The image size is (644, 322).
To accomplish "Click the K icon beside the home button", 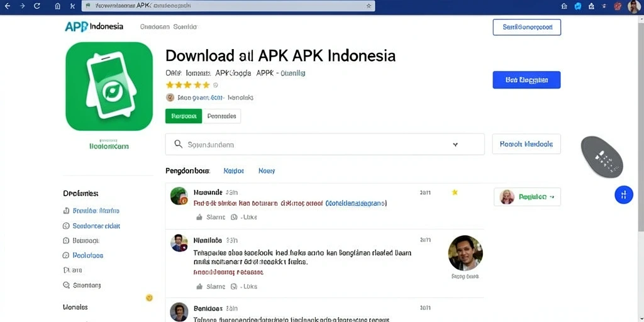I will [73, 6].
